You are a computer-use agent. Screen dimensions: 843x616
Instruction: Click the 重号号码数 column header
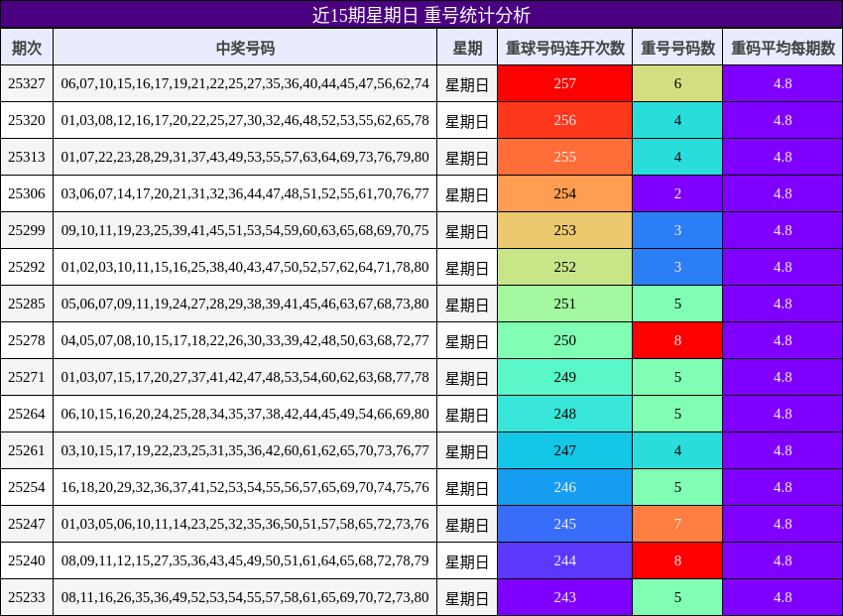click(x=676, y=48)
